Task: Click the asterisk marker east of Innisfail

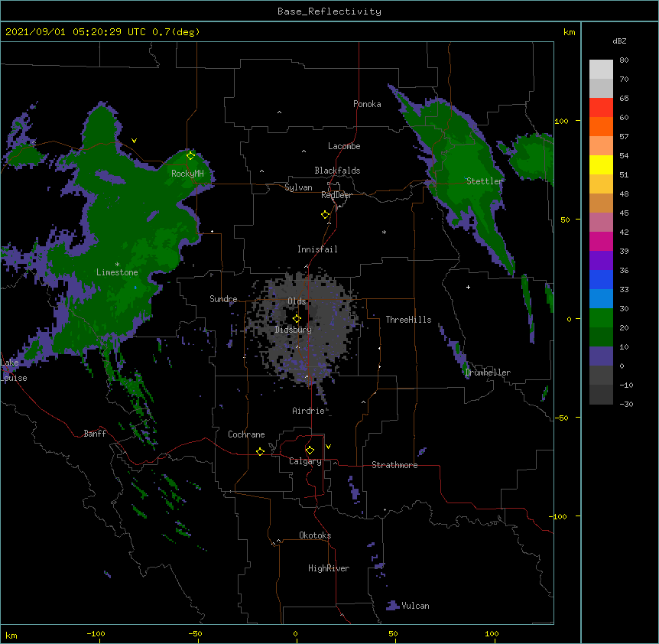Action: (x=384, y=232)
